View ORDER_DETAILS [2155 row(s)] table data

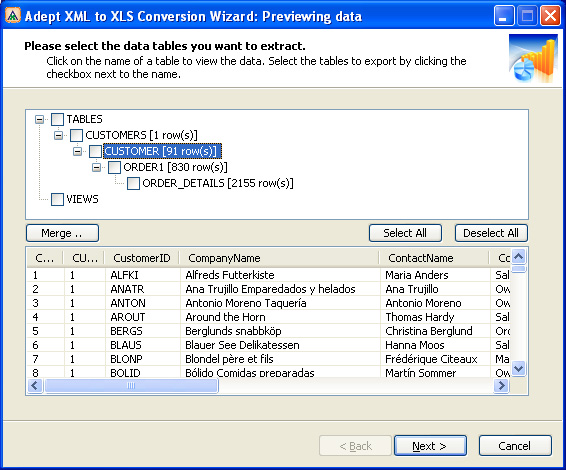point(218,183)
